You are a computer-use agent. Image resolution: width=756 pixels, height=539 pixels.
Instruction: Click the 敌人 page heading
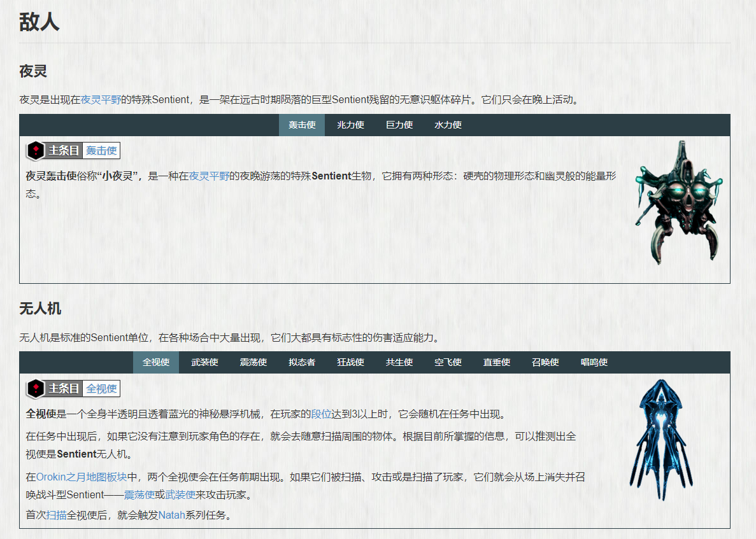pyautogui.click(x=39, y=22)
